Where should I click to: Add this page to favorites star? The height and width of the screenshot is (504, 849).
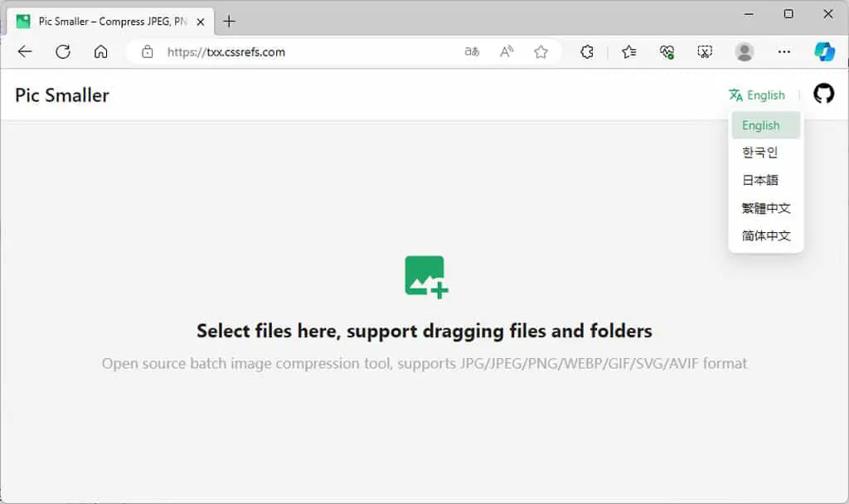pyautogui.click(x=541, y=52)
